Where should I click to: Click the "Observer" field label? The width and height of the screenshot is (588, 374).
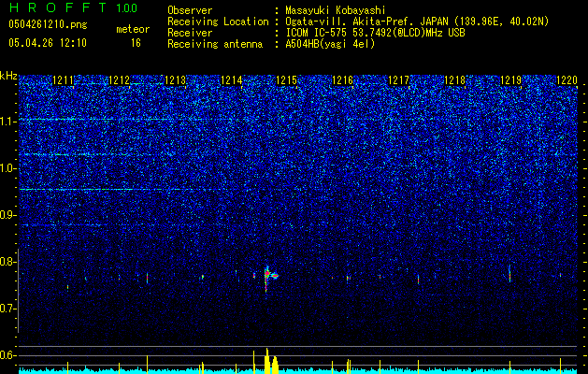[190, 10]
